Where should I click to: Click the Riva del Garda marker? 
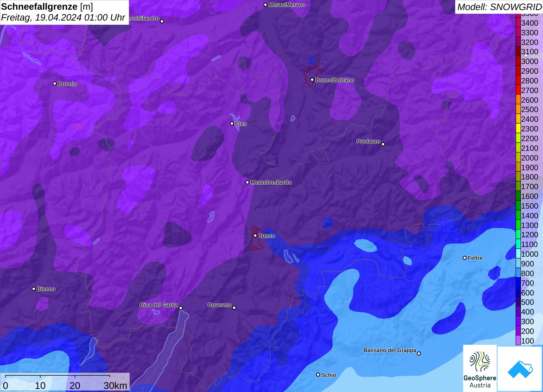click(x=181, y=308)
